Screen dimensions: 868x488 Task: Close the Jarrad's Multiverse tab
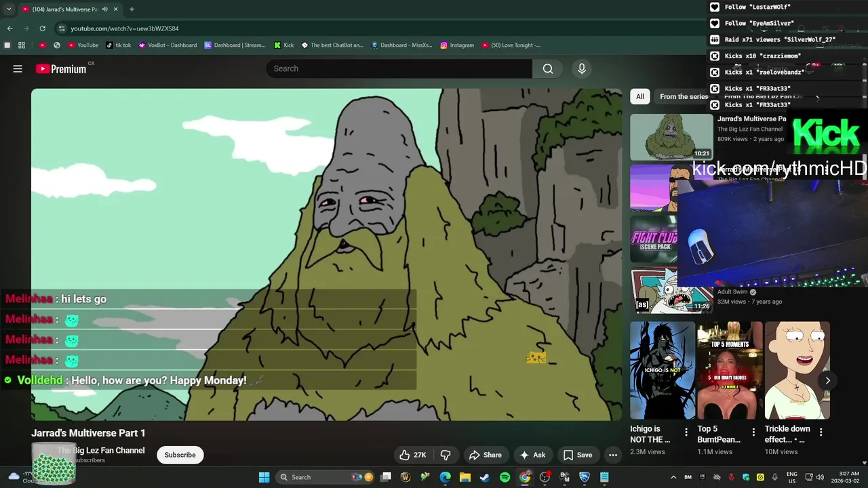click(116, 9)
